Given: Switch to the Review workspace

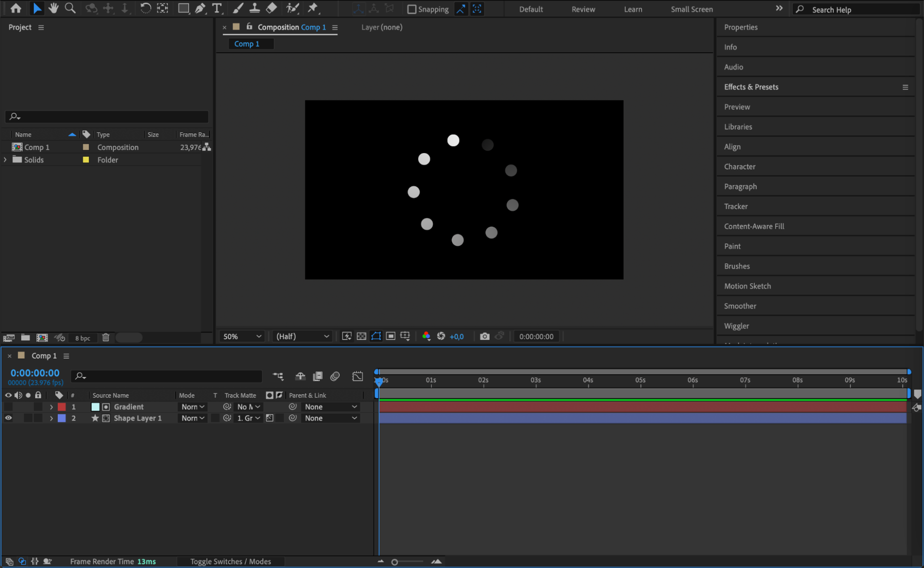Looking at the screenshot, I should click(583, 9).
